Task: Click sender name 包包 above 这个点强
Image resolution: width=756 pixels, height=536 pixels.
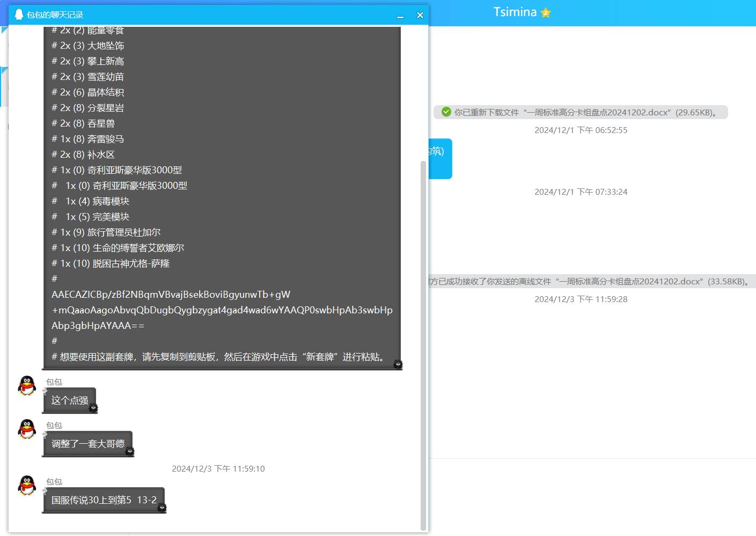Action: click(54, 381)
